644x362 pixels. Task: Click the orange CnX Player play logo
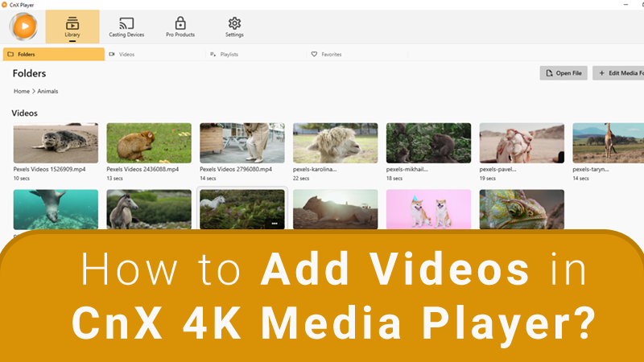[x=24, y=27]
